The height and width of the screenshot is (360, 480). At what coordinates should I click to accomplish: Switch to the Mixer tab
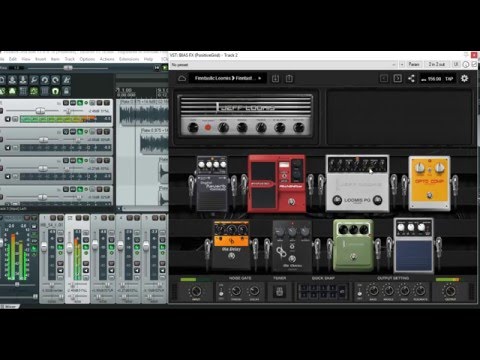pyautogui.click(x=10, y=306)
